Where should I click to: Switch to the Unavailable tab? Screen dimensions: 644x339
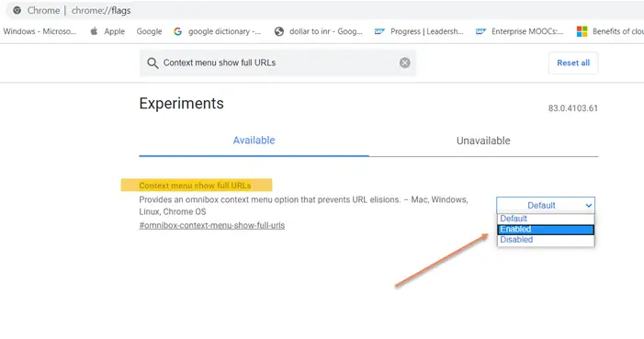483,141
